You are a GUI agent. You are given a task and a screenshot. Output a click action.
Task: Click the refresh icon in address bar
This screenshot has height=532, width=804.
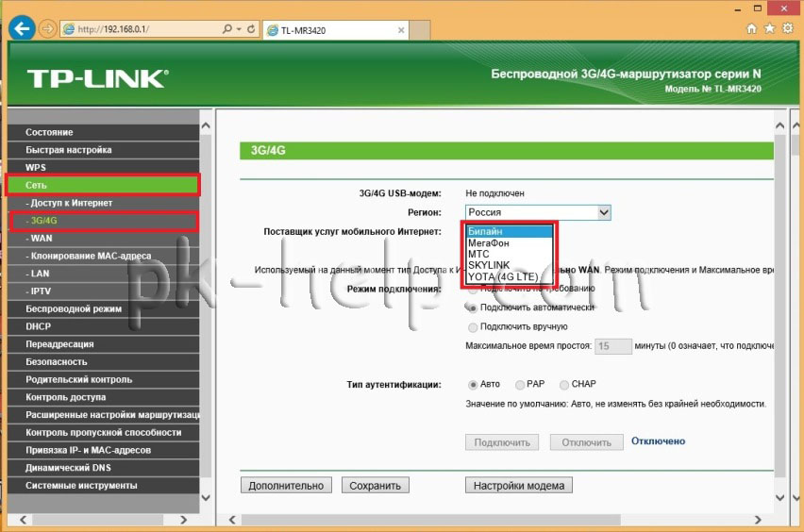(251, 29)
